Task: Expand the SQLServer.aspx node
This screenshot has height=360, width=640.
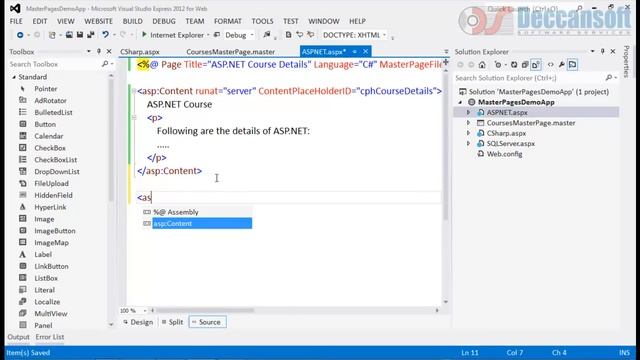Action: (469, 144)
